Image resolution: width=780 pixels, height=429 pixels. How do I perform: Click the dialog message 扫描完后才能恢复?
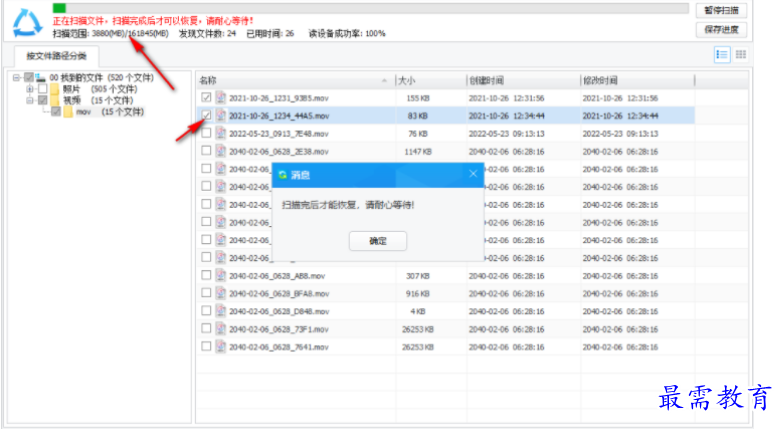point(348,205)
